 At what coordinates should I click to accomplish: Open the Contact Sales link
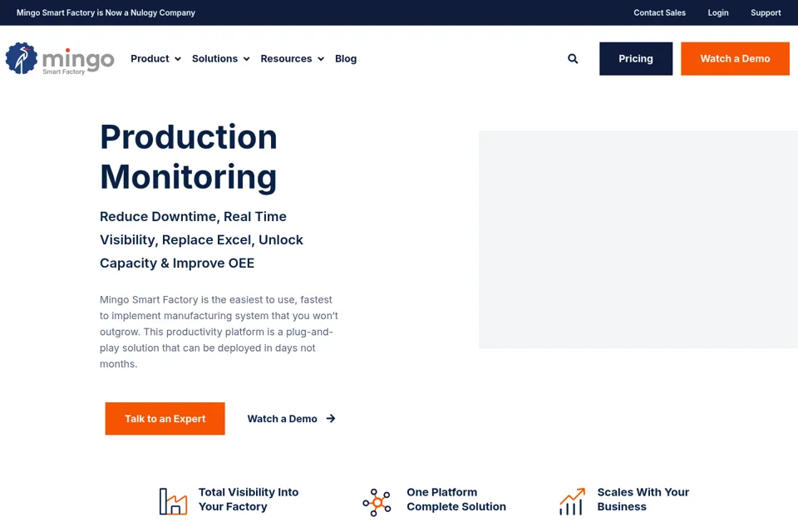[x=659, y=12]
